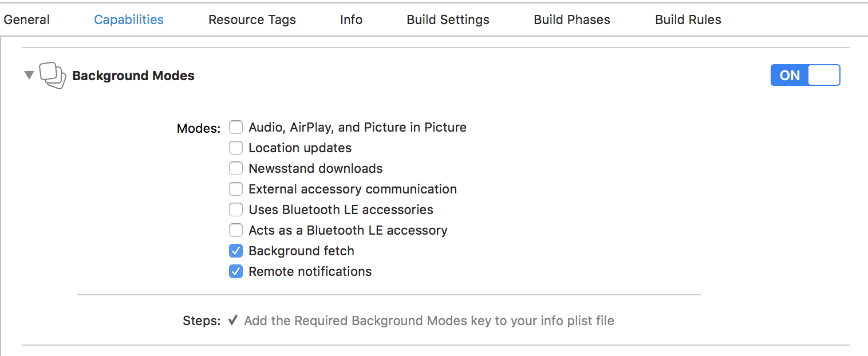Click the Steps checkmark icon
Image resolution: width=868 pixels, height=356 pixels.
(x=232, y=321)
